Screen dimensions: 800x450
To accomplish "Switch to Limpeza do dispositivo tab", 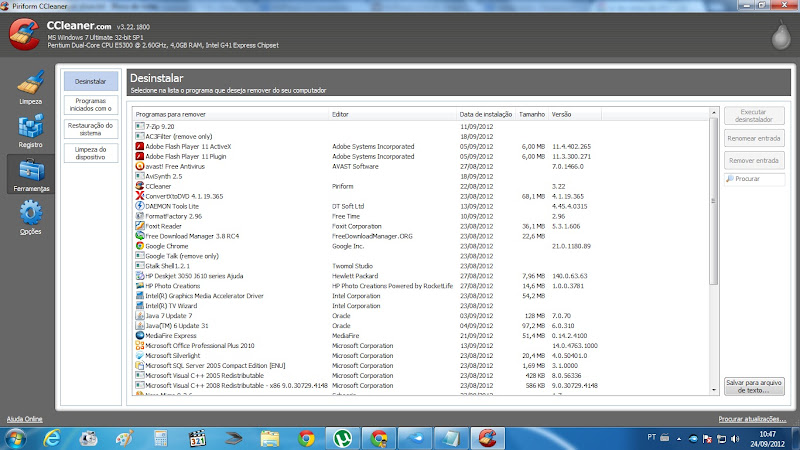I will [x=91, y=153].
